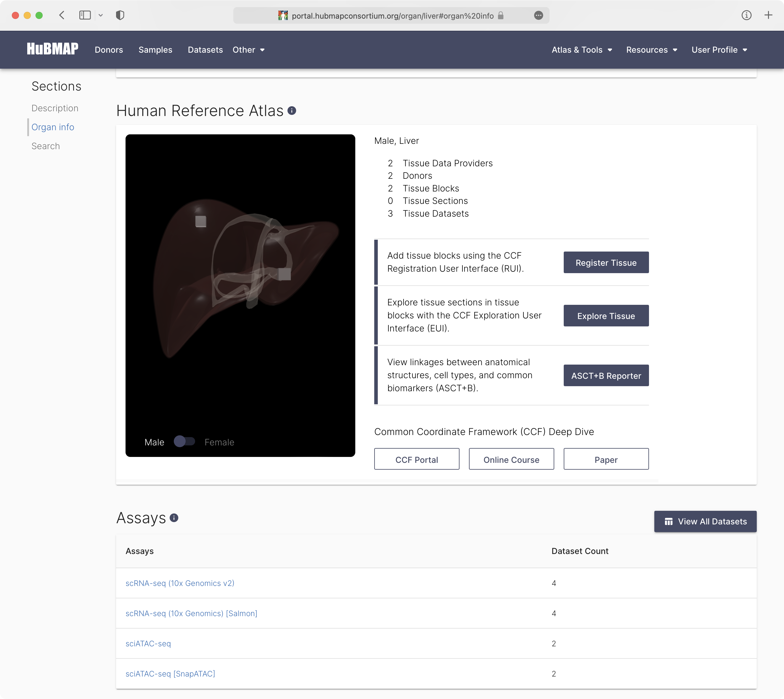Toggle the browser sidebar icon
Screen dimensions: 784x699
(x=85, y=15)
